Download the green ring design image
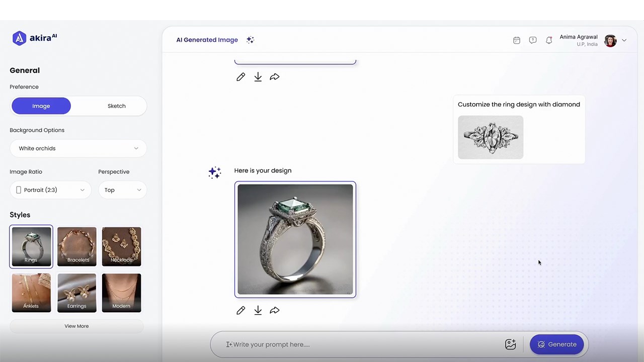The width and height of the screenshot is (644, 362). 258,310
